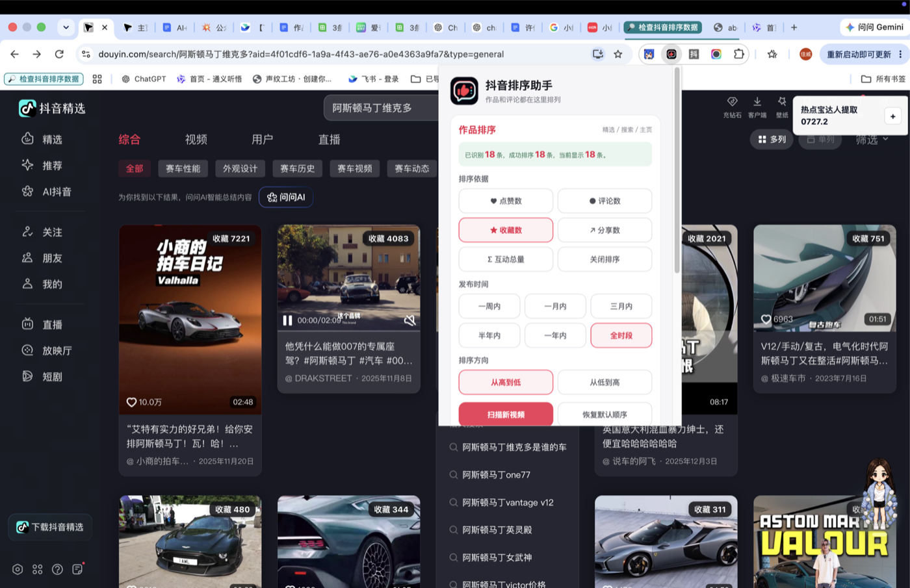
Task: Sort by 评论数
Action: [604, 201]
